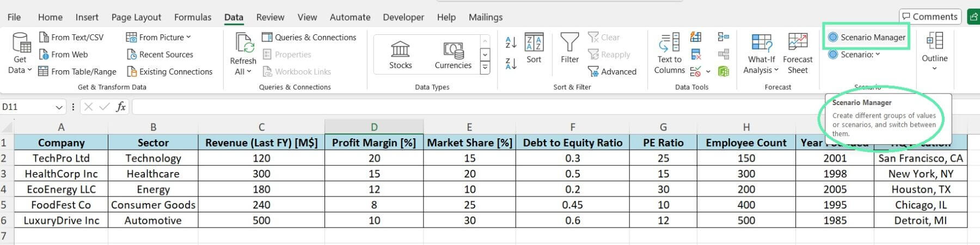The height and width of the screenshot is (245, 980).
Task: Open the What-If Analysis menu
Action: (x=761, y=53)
